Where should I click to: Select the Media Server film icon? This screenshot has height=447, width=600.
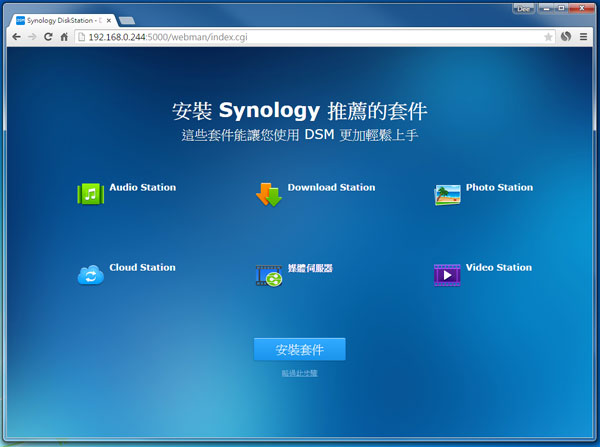pyautogui.click(x=268, y=275)
